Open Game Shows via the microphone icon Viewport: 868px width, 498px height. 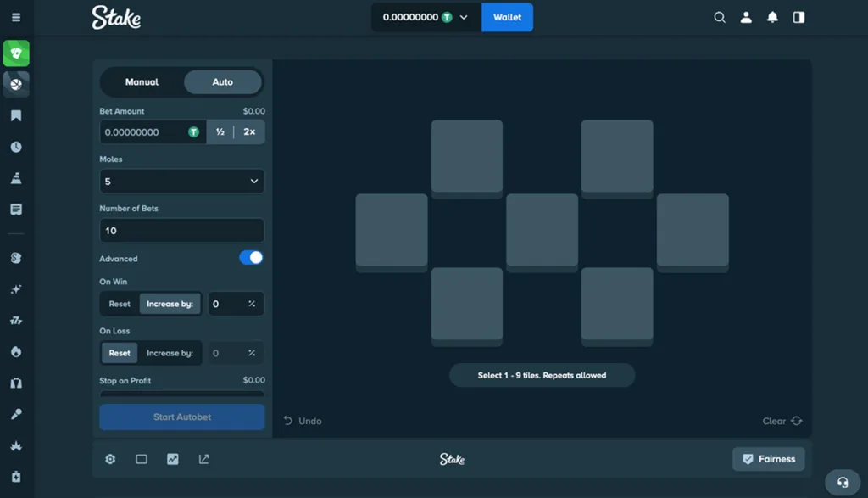16,414
